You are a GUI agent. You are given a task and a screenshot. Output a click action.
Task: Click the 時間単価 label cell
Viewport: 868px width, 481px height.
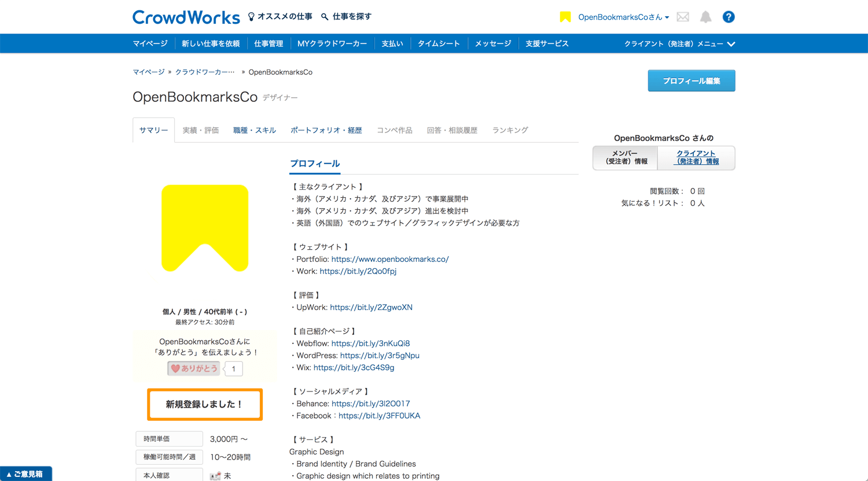[x=169, y=439]
